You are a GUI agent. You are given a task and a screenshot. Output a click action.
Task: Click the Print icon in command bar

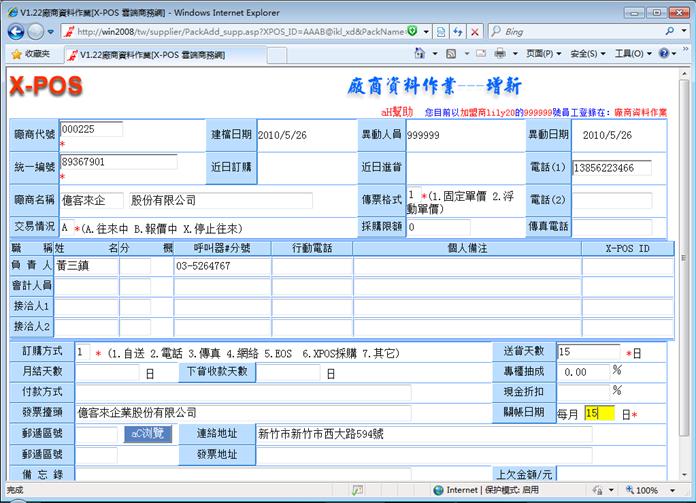coord(500,53)
